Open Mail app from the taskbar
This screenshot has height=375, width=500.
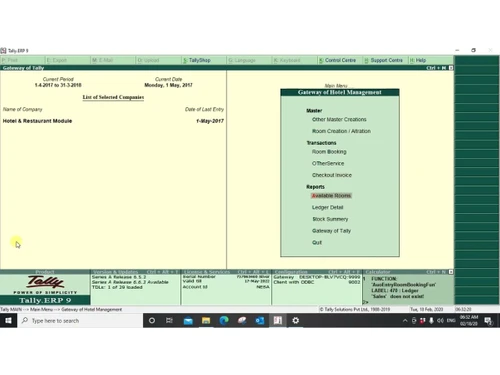coord(188,320)
